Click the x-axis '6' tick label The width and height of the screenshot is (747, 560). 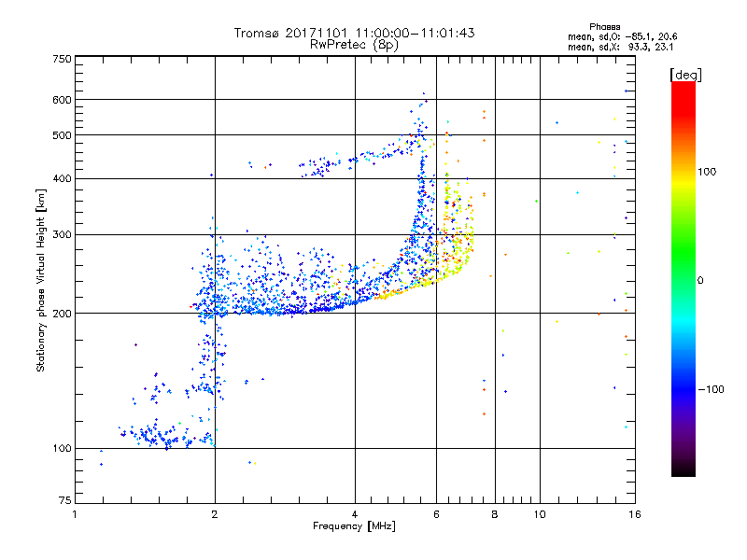[436, 514]
